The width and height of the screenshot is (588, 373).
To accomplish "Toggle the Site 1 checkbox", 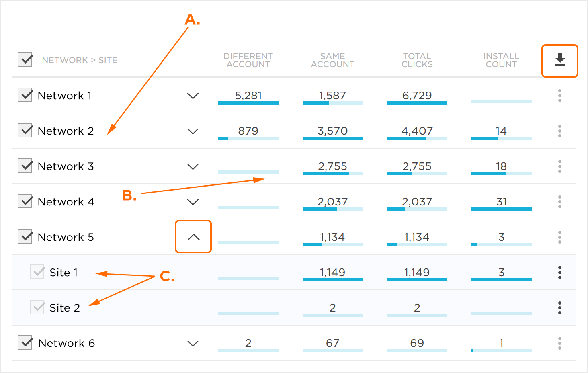I will [x=37, y=272].
